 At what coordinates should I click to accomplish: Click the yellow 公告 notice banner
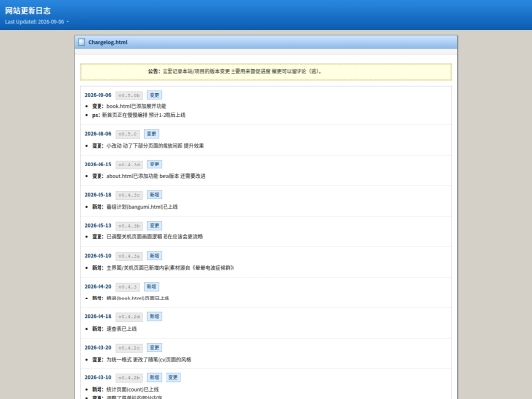coord(266,72)
